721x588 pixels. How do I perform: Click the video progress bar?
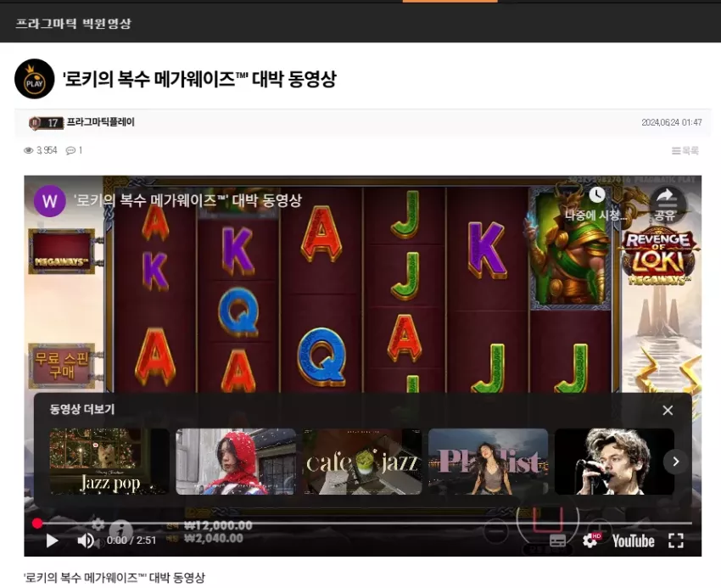click(364, 524)
